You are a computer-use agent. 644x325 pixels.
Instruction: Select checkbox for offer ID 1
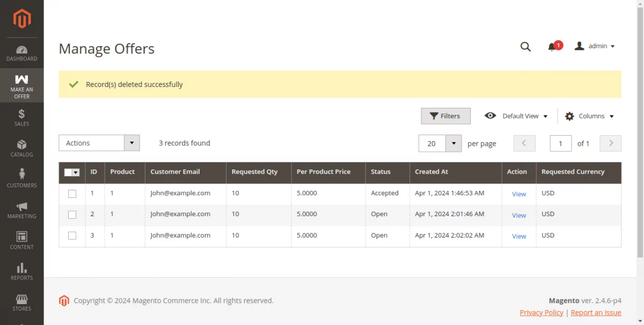coord(72,194)
